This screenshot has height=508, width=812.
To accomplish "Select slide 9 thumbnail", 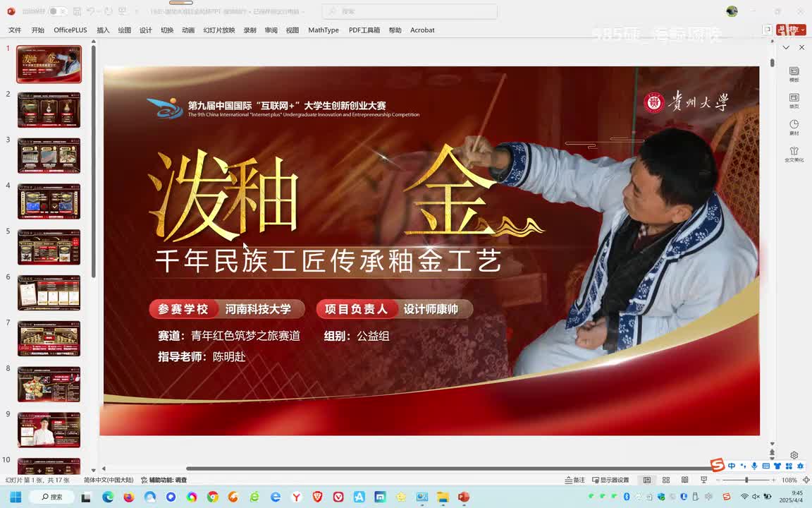I will pos(49,430).
